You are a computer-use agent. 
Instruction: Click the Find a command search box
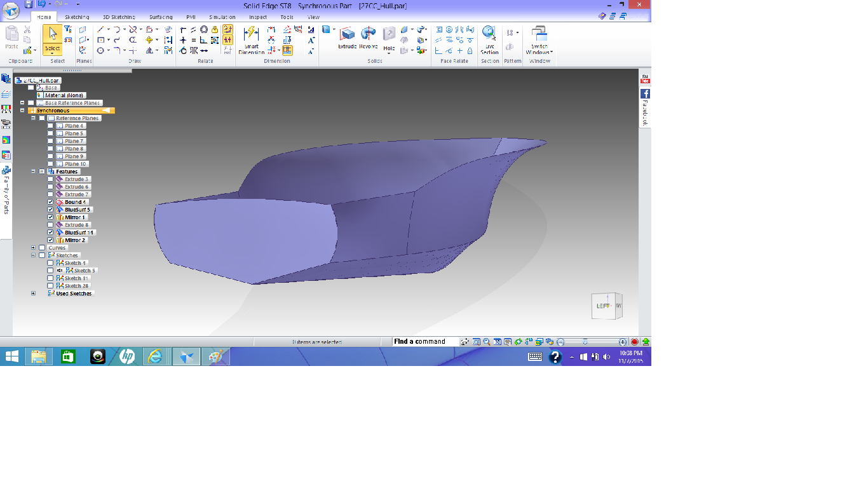[423, 342]
